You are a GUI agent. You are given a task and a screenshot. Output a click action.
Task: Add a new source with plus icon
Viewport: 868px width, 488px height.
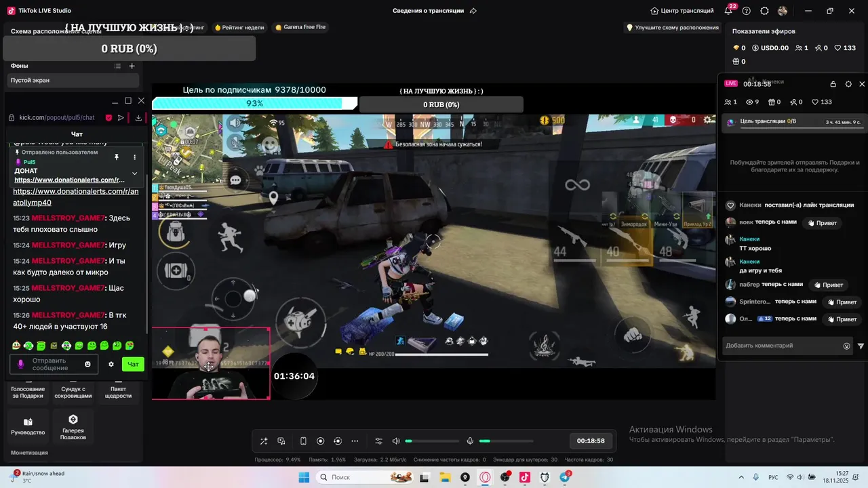click(x=132, y=66)
